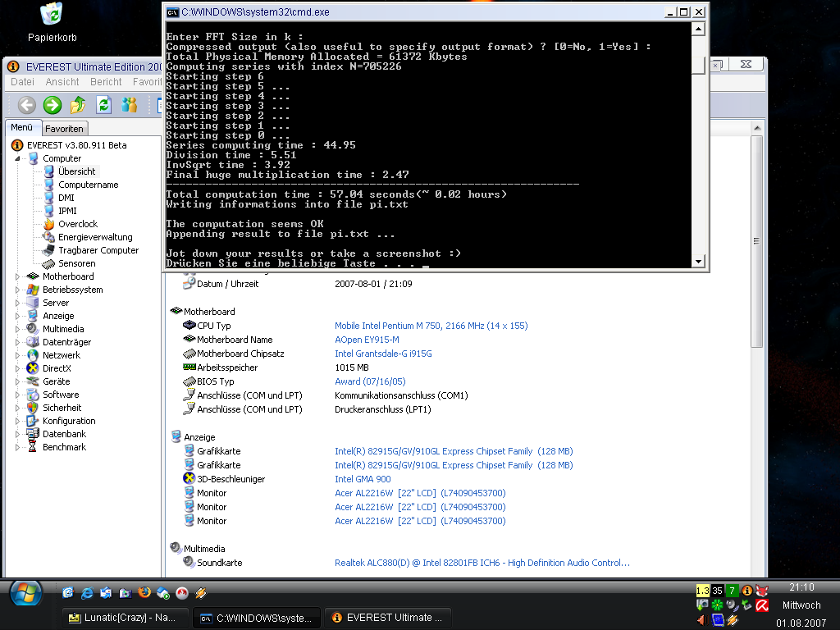Image resolution: width=840 pixels, height=630 pixels.
Task: Launch Internet Explorer from quick launch
Action: pos(87,592)
